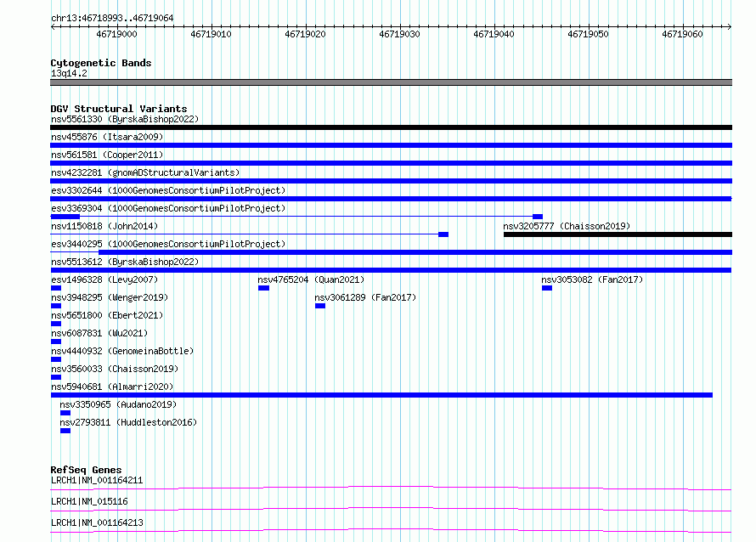Viewport: 756px width, 542px height.
Task: Click the black nsv3205777 variant bar
Action: (618, 234)
